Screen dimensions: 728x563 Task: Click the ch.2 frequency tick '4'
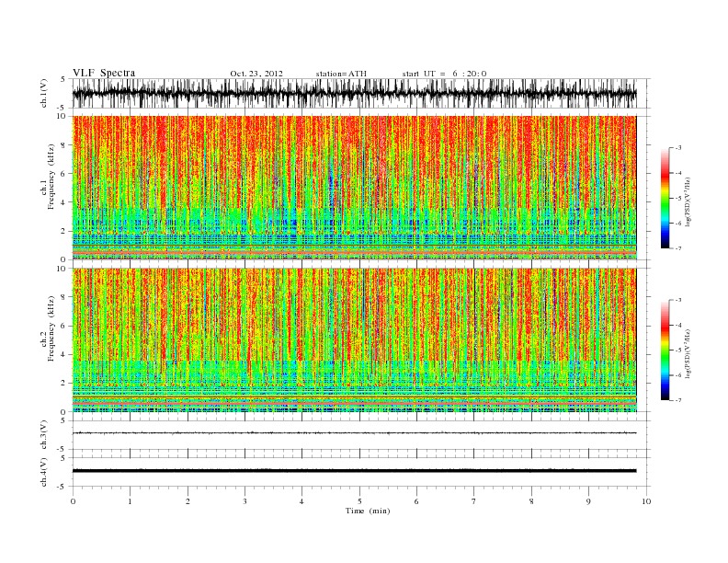click(x=64, y=355)
